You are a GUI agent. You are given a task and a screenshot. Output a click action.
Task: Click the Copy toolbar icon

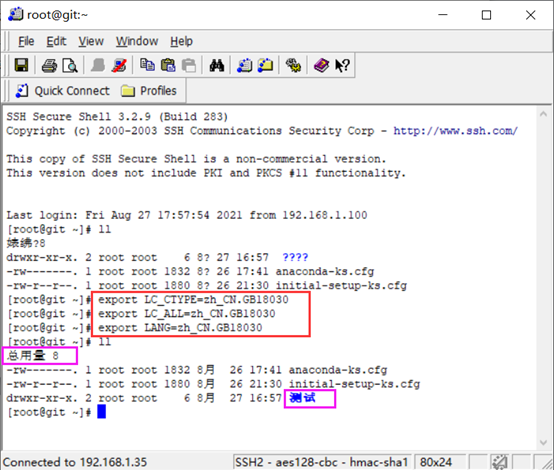coord(147,65)
